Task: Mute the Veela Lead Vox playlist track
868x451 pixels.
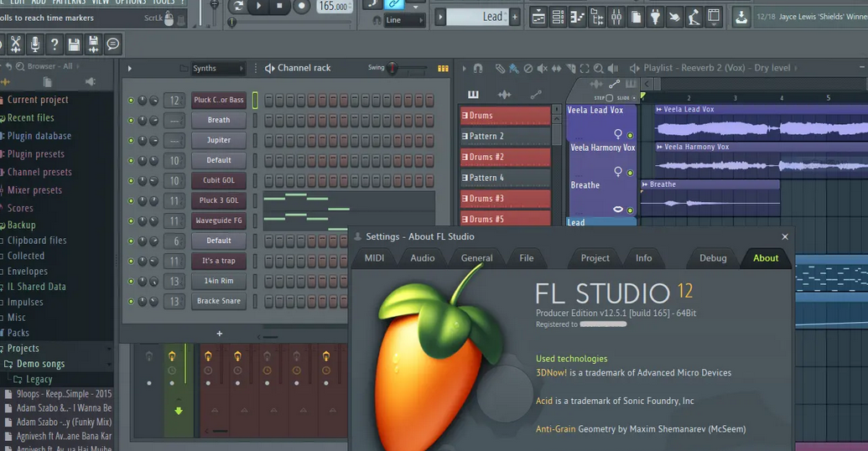Action: (x=630, y=135)
